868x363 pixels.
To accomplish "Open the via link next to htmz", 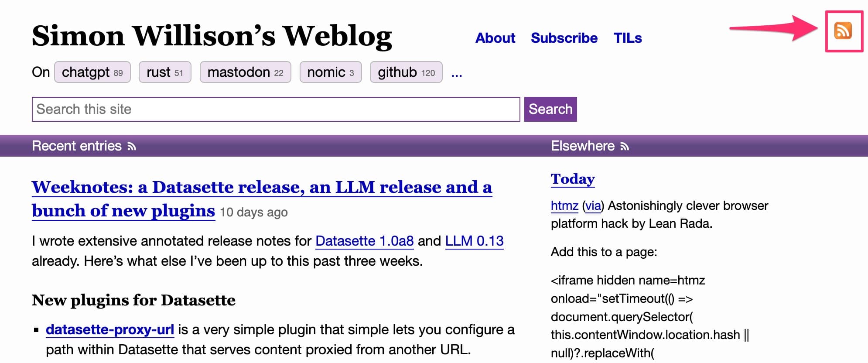I will (x=593, y=205).
